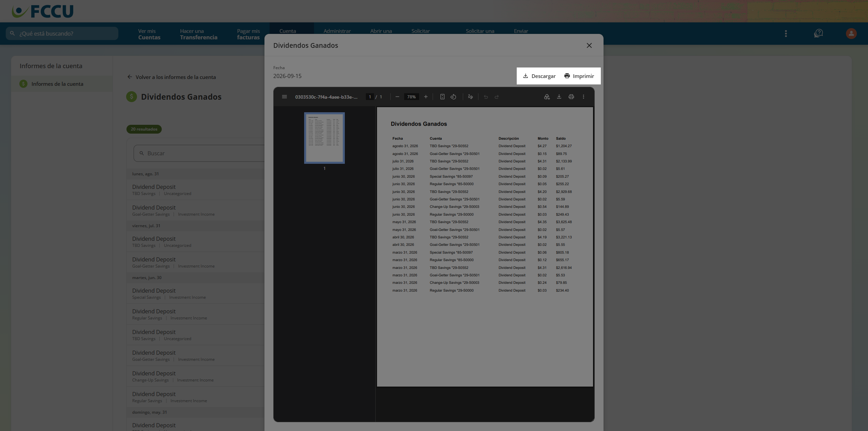Click the 78% zoom level field
The height and width of the screenshot is (431, 868).
click(x=412, y=97)
